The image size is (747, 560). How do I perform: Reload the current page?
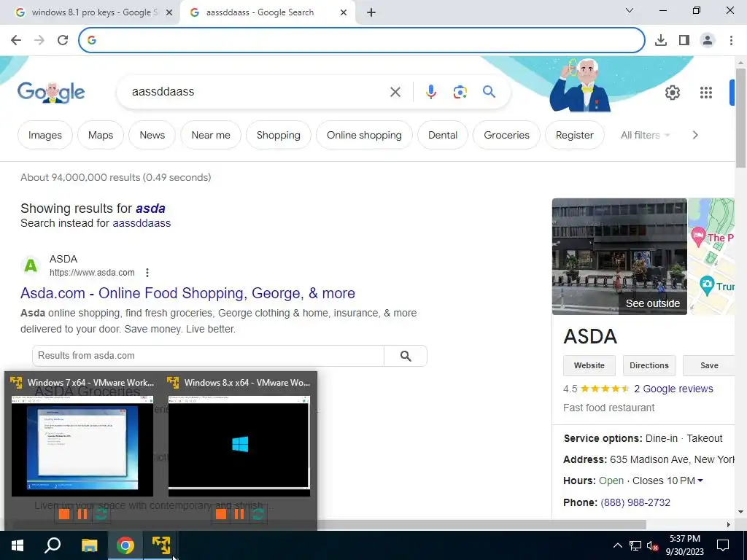[63, 40]
